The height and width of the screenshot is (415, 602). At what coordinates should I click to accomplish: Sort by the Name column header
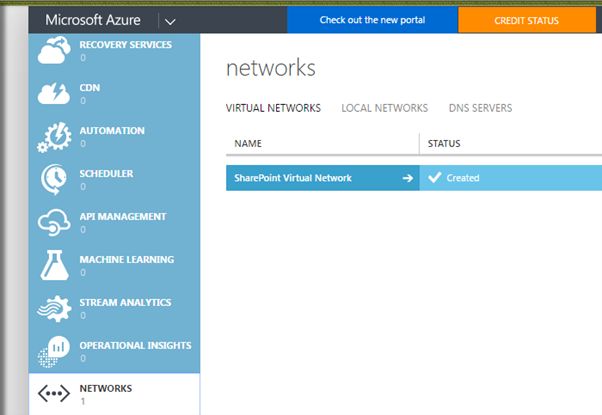coord(248,144)
